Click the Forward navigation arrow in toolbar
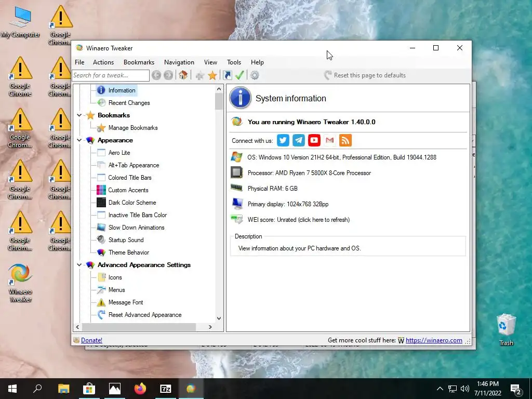 point(168,75)
